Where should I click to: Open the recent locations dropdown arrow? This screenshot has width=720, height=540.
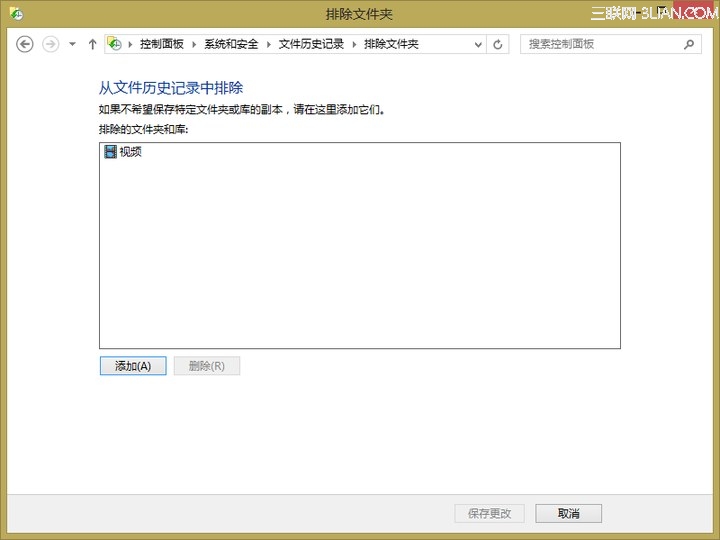coord(72,44)
